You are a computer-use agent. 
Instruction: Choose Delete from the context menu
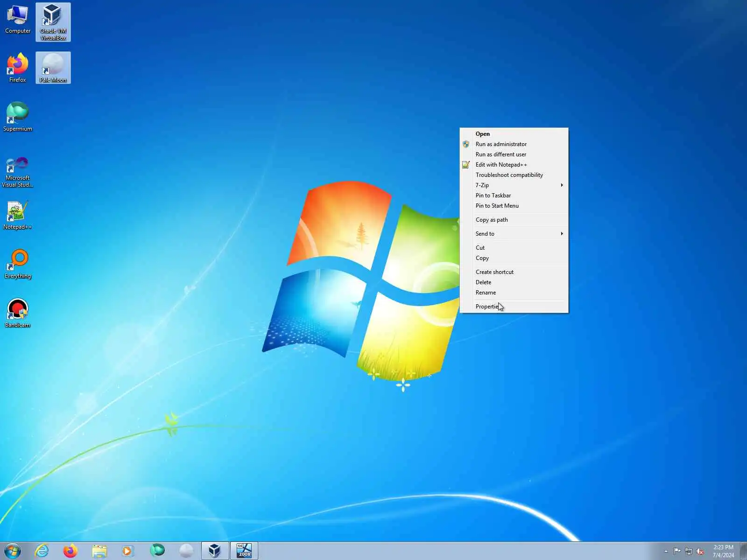coord(514,282)
